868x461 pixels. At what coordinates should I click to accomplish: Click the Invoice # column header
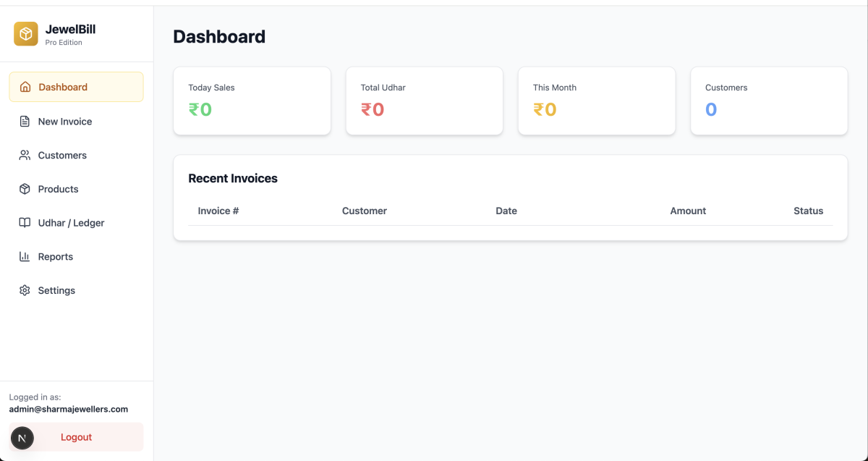tap(218, 211)
